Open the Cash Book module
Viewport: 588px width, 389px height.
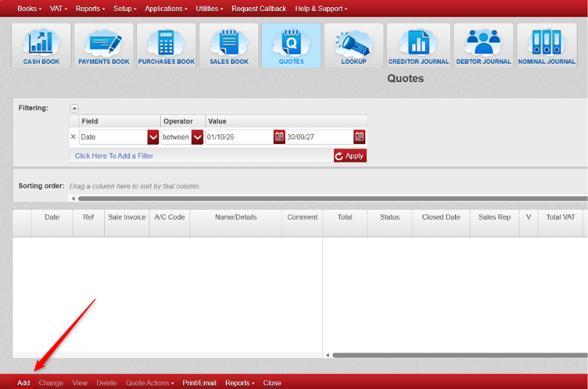coord(41,45)
